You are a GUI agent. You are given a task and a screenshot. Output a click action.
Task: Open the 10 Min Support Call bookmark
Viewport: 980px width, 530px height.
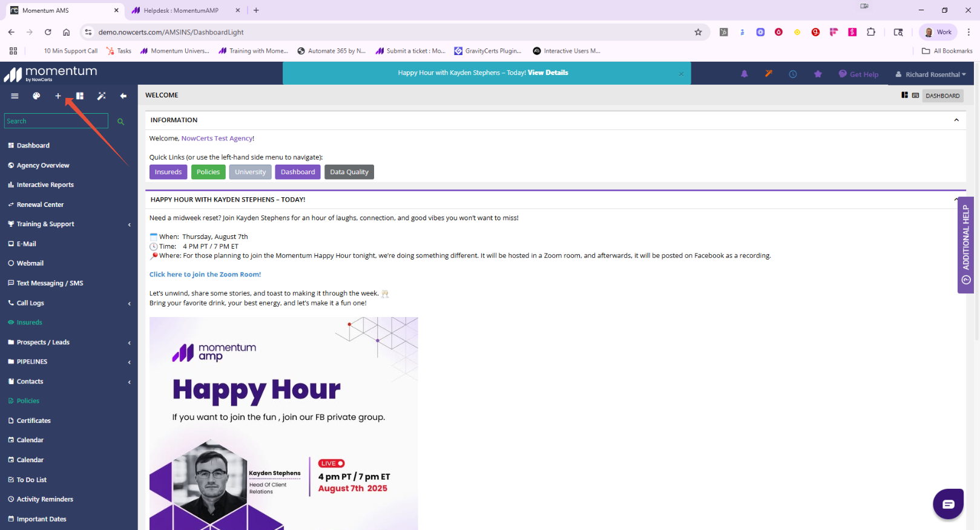pos(71,51)
